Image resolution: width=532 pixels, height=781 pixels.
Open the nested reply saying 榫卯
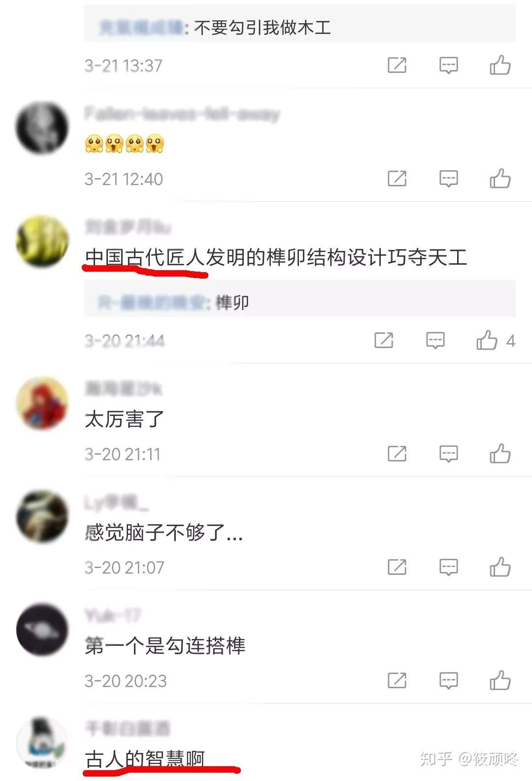click(299, 300)
